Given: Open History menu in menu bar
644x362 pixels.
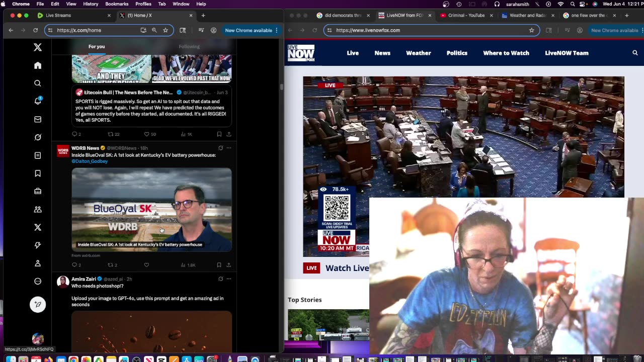Looking at the screenshot, I should pos(91,4).
